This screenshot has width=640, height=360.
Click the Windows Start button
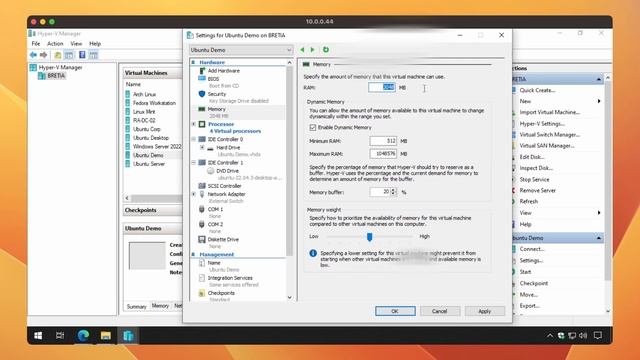(38, 336)
